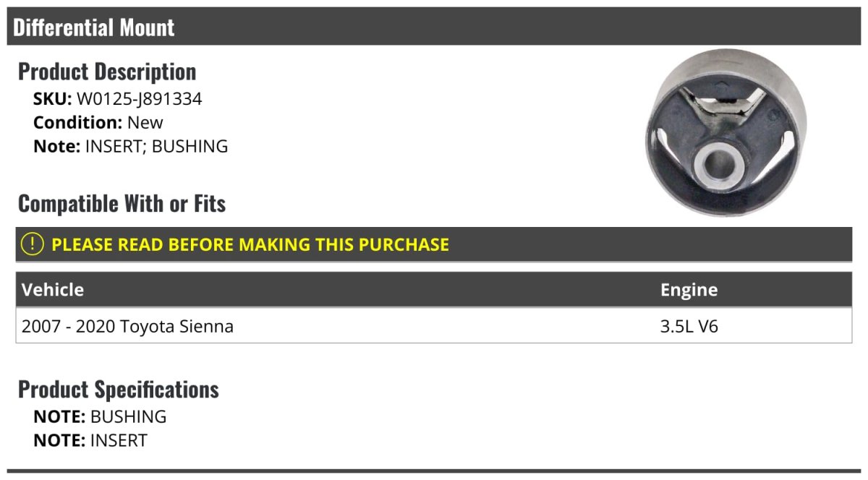Click the Vehicle column header
The width and height of the screenshot is (868, 480).
53,290
